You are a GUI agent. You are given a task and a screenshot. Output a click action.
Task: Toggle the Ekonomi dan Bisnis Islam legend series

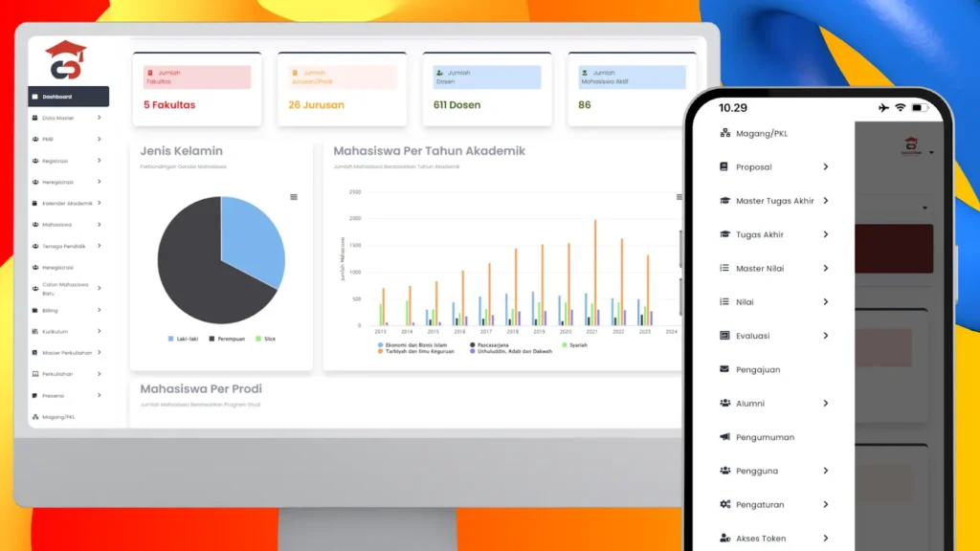click(x=412, y=344)
